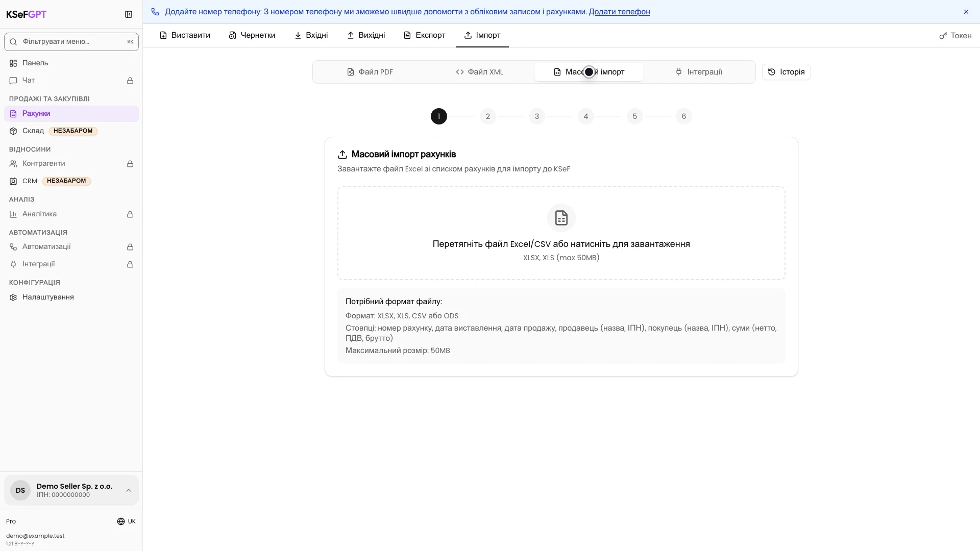Screen dimensions: 980x551
Task: Click the lock icon next to Чат
Action: tap(130, 81)
